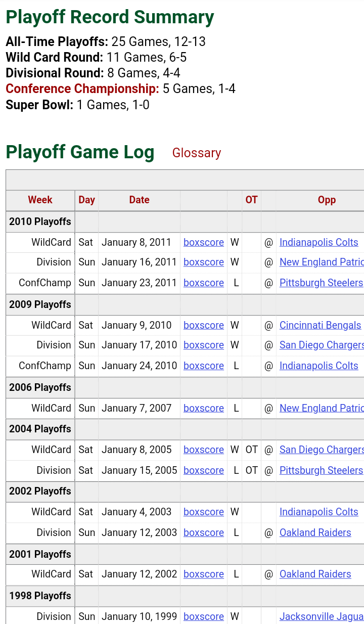This screenshot has width=364, height=624.
Task: Open boxscore for January 23, 2011 game
Action: pos(204,283)
